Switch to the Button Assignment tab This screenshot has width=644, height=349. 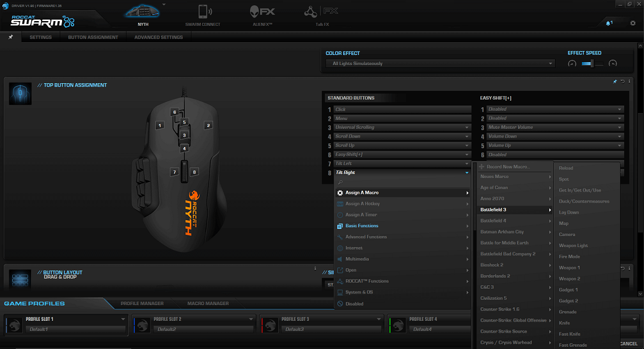(93, 37)
